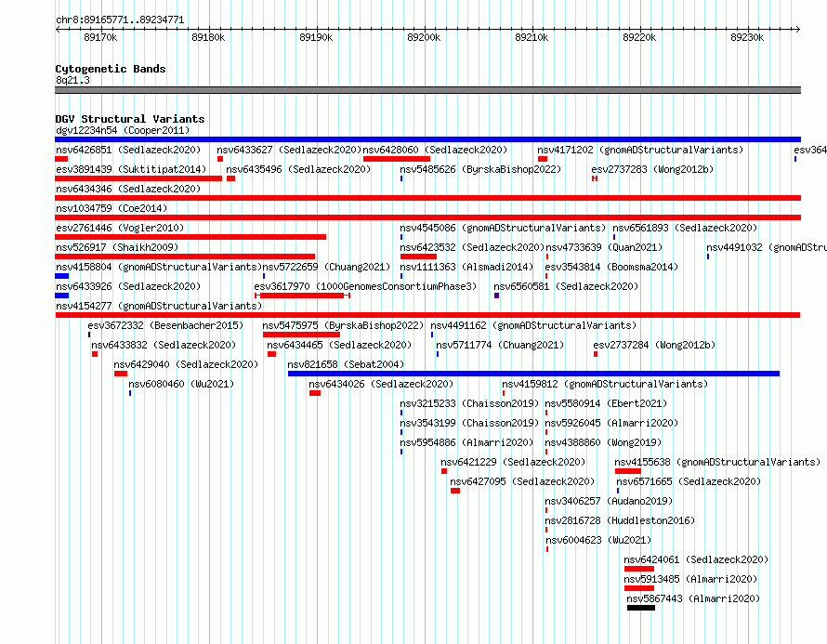This screenshot has width=827, height=644.
Task: Open nsv6004623 (Wu2021) variant
Action: coord(598,540)
